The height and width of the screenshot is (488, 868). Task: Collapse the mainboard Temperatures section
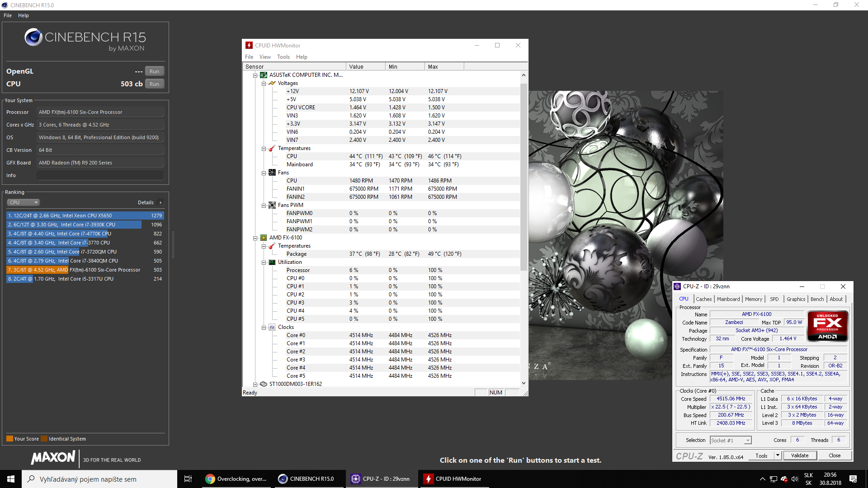click(x=264, y=149)
